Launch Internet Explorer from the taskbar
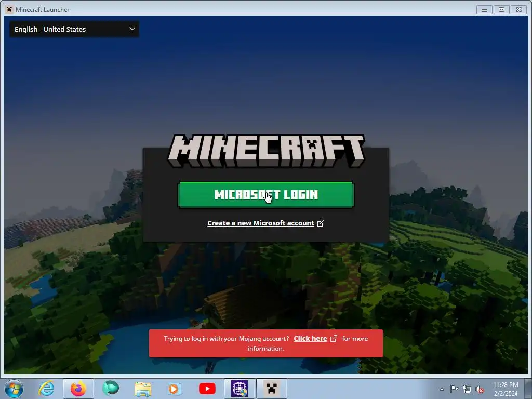Image resolution: width=532 pixels, height=399 pixels. [x=46, y=389]
